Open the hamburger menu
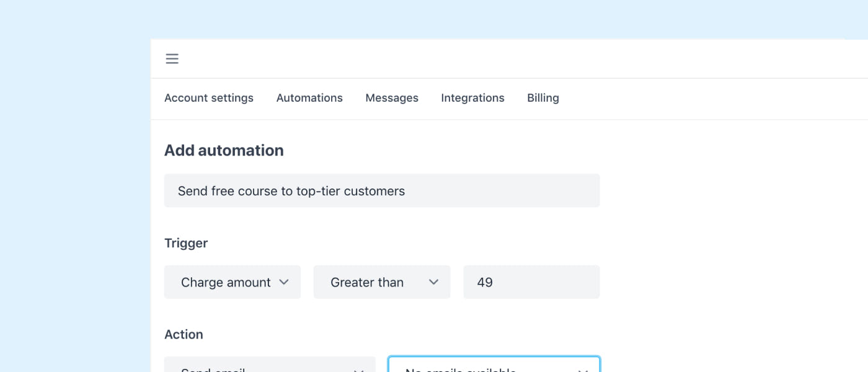 click(172, 59)
